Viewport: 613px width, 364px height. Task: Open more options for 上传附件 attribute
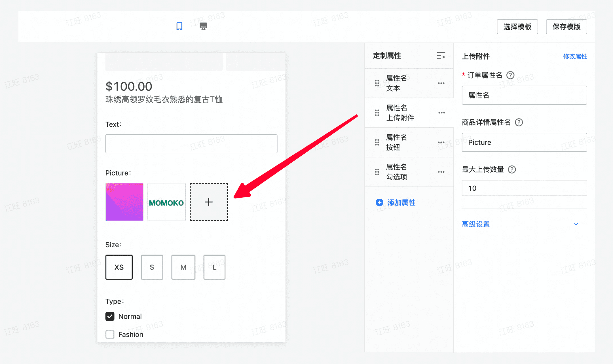tap(441, 113)
